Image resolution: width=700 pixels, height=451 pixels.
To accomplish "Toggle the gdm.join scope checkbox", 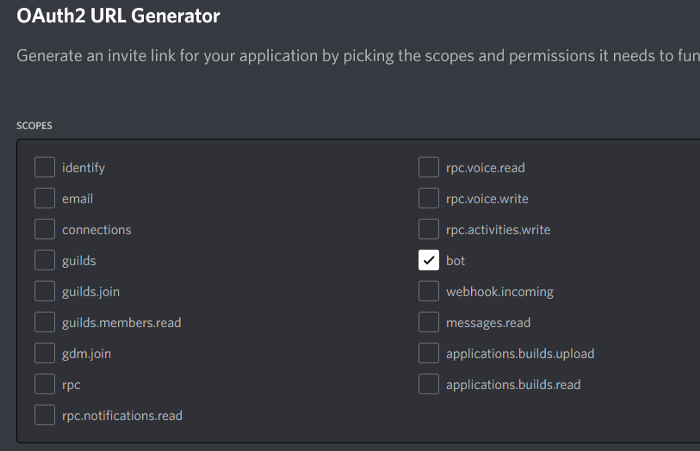I will pos(44,353).
